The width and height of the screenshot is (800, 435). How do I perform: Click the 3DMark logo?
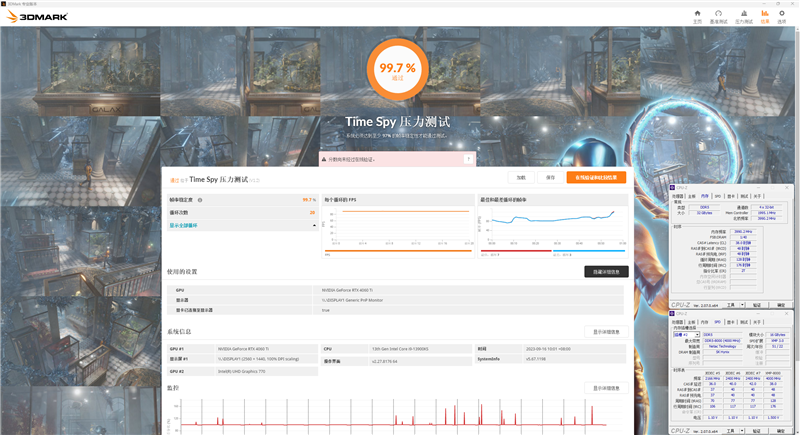point(37,16)
